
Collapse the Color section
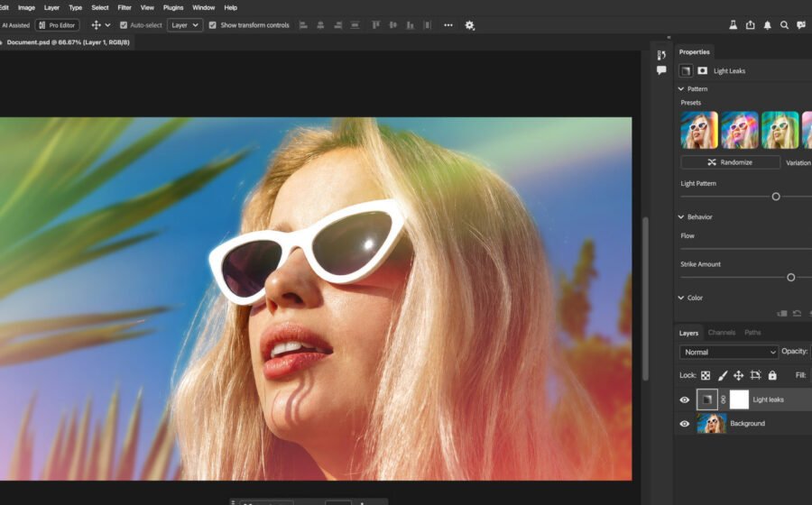(x=681, y=298)
